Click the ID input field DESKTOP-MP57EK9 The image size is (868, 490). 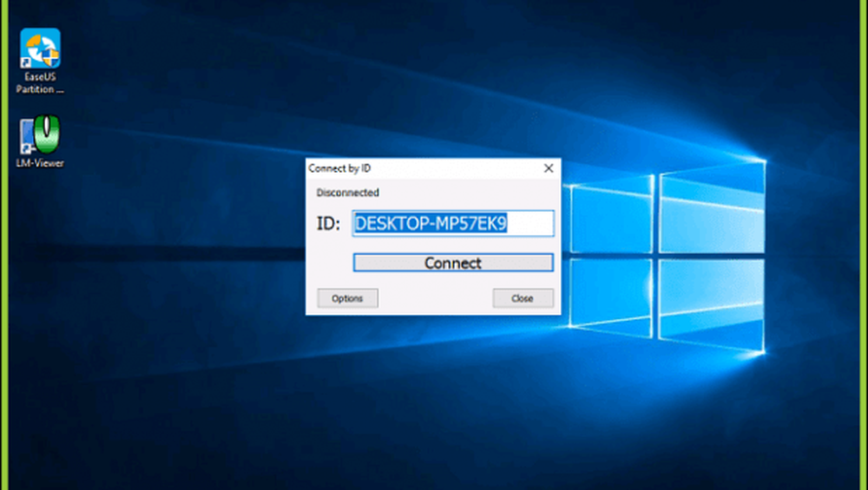(x=453, y=224)
